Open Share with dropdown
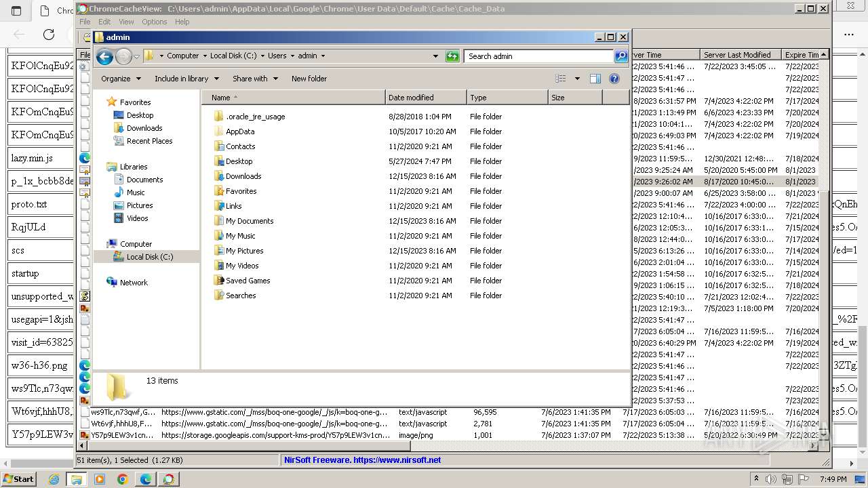Screen dimensions: 868x488 coord(255,79)
